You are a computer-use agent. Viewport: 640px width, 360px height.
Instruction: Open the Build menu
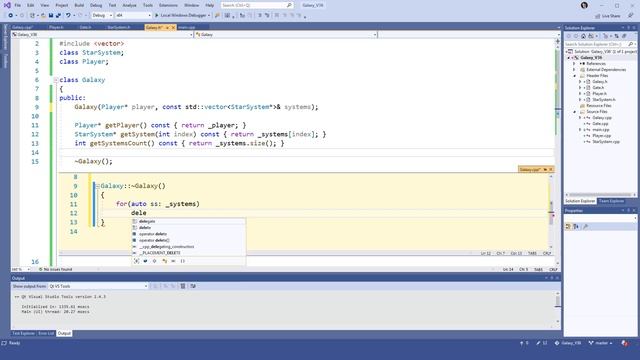[79, 5]
